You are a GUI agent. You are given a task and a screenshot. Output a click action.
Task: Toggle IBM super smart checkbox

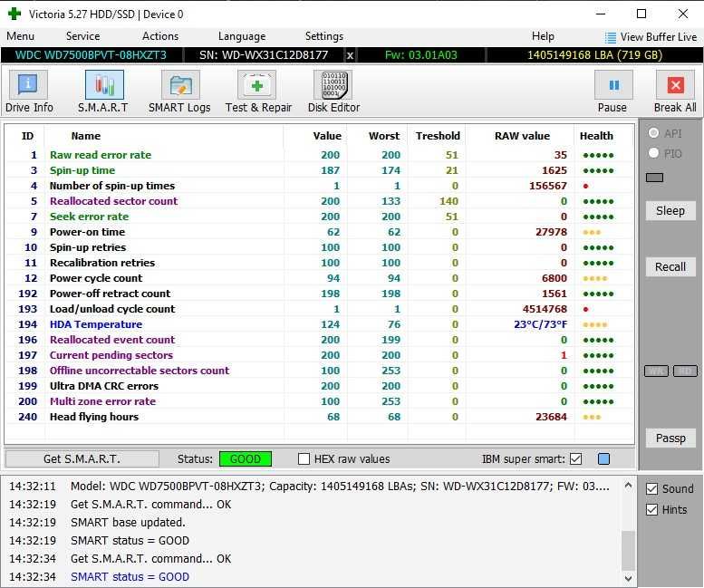pyautogui.click(x=575, y=458)
